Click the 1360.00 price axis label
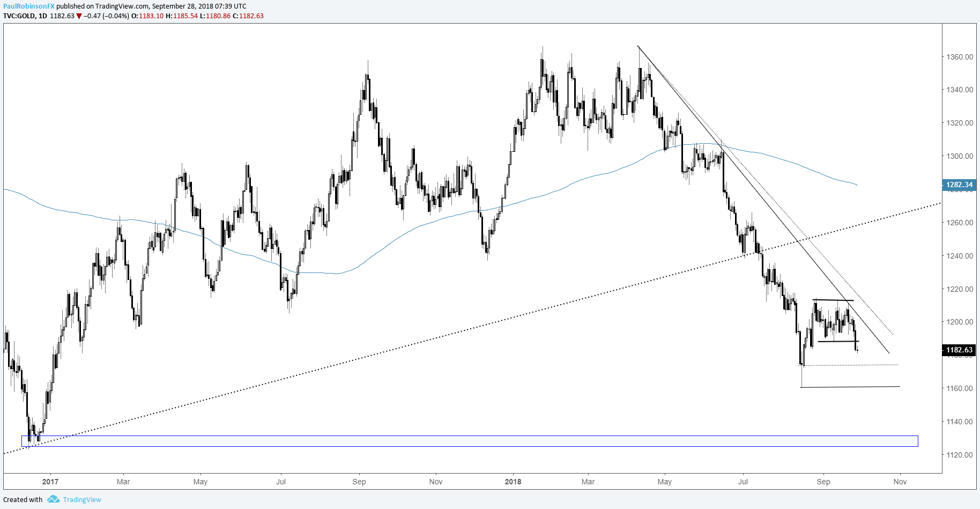 (960, 57)
